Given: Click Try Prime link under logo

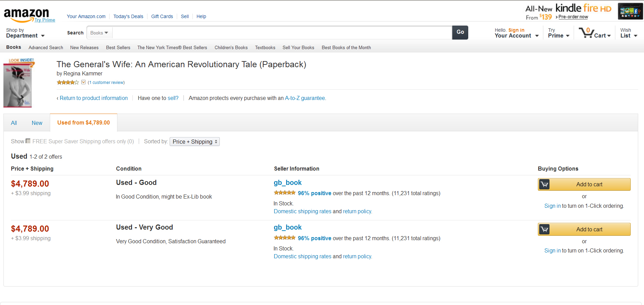Looking at the screenshot, I should click(45, 20).
